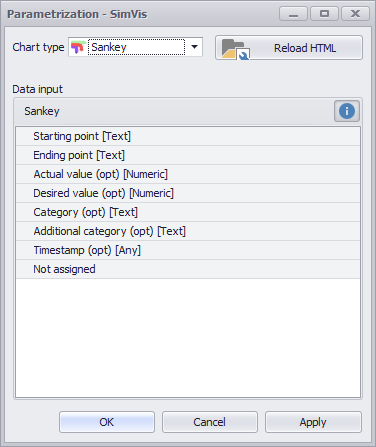Click the folder icon on Reload HTML
376x447 pixels.
(235, 49)
